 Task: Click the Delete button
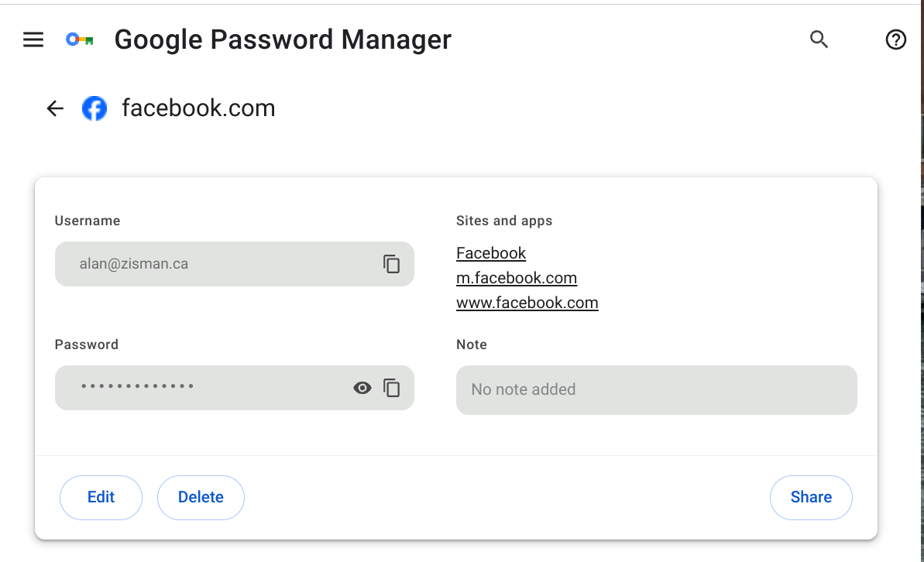pos(201,497)
